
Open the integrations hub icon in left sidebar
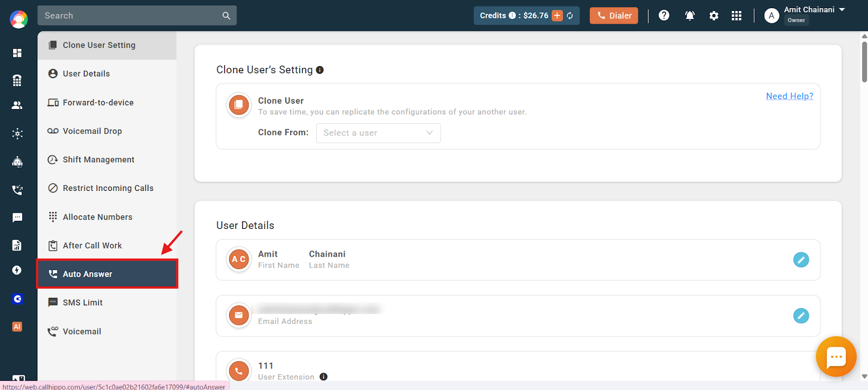pos(17,133)
